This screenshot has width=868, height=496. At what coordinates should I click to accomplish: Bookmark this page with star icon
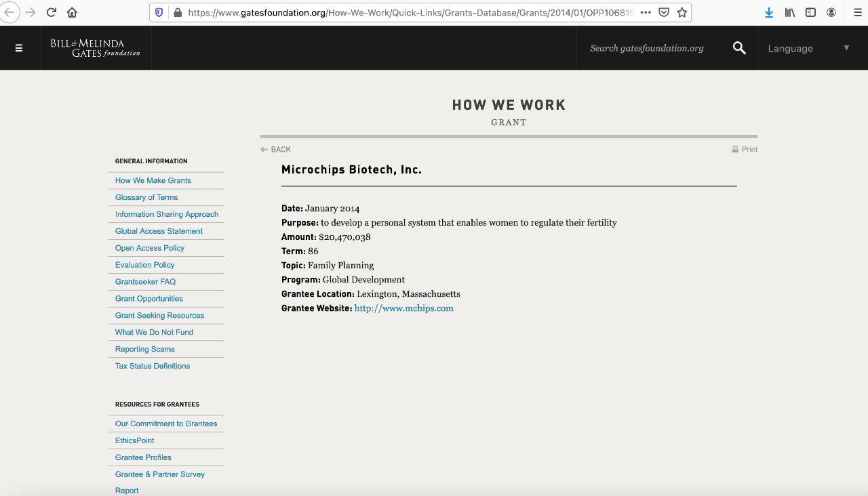click(682, 12)
